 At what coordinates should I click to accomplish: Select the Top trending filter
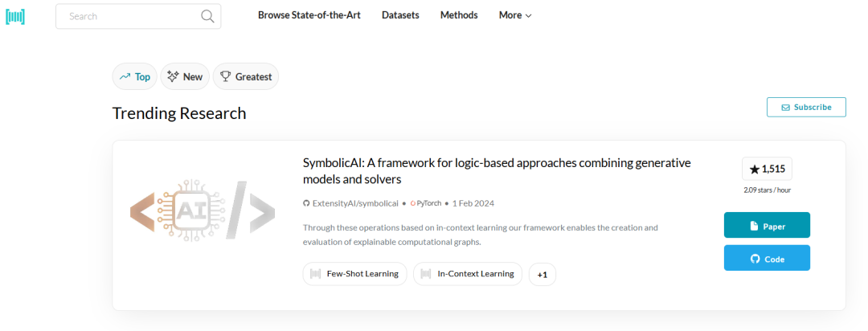(x=134, y=76)
